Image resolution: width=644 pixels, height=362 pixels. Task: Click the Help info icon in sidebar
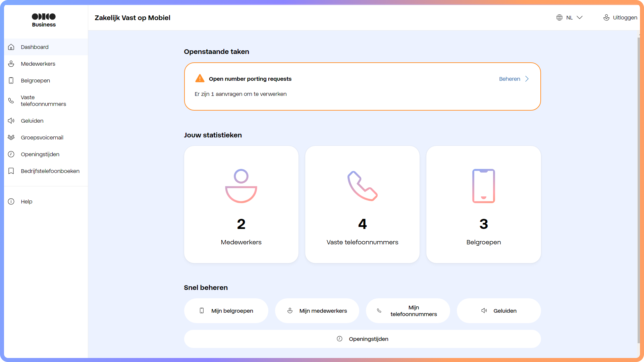point(11,201)
